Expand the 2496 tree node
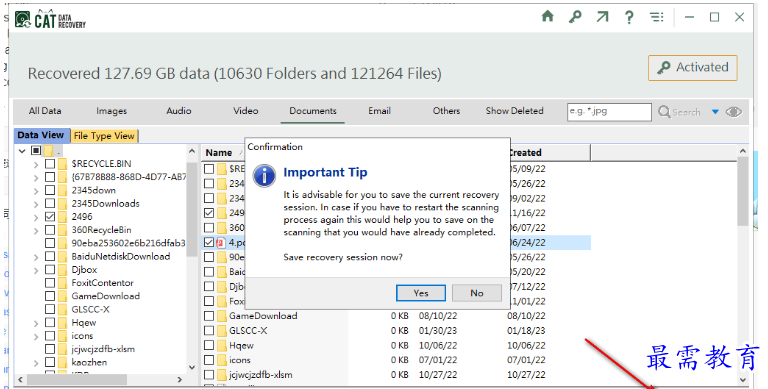The image size is (768, 389). pyautogui.click(x=36, y=218)
